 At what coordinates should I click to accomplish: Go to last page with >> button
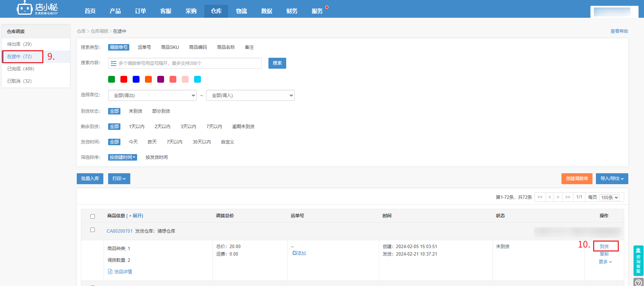coord(568,197)
